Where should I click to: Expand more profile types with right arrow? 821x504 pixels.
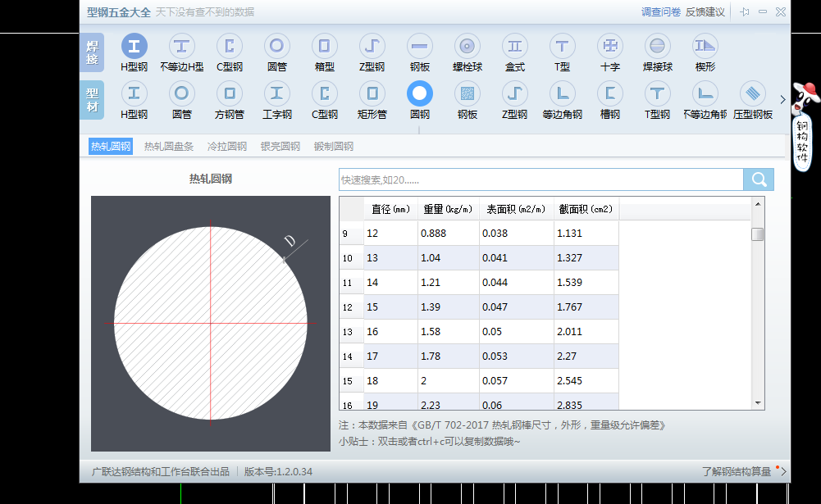tap(782, 100)
